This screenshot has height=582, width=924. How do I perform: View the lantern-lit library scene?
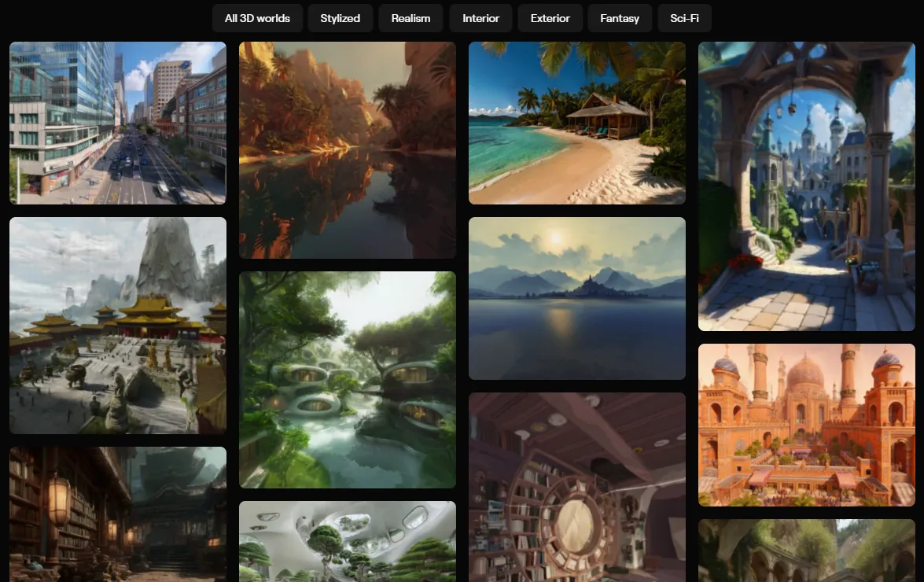tap(118, 514)
